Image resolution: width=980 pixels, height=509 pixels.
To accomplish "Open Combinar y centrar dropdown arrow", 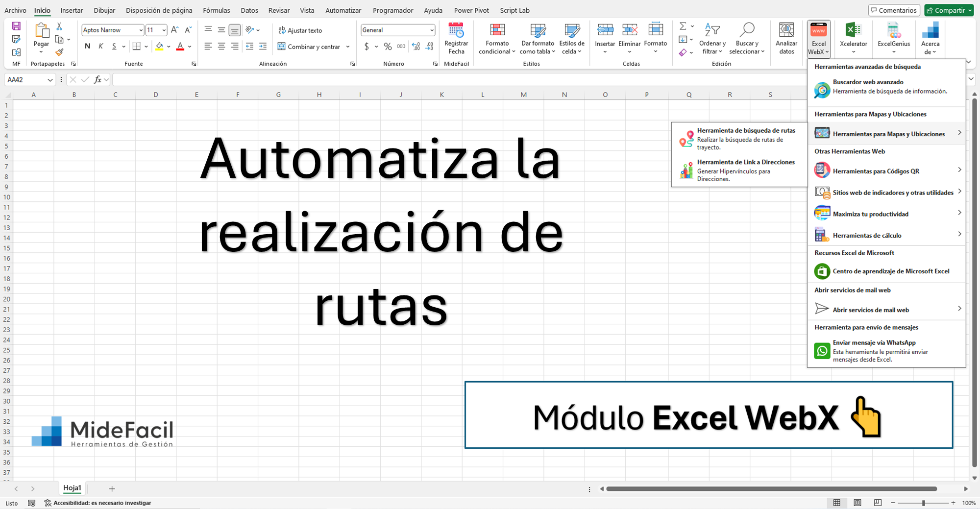I will tap(348, 47).
